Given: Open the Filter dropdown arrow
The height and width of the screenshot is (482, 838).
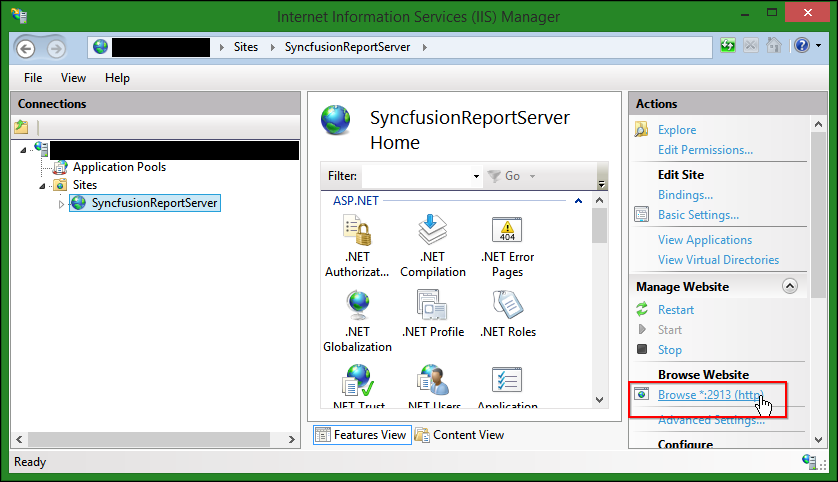Looking at the screenshot, I should pos(476,176).
